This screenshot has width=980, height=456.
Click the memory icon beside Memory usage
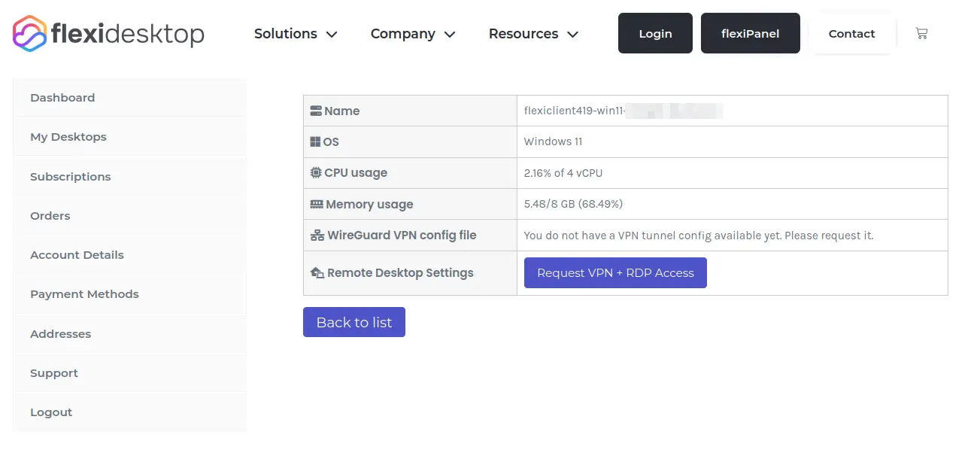coord(317,204)
